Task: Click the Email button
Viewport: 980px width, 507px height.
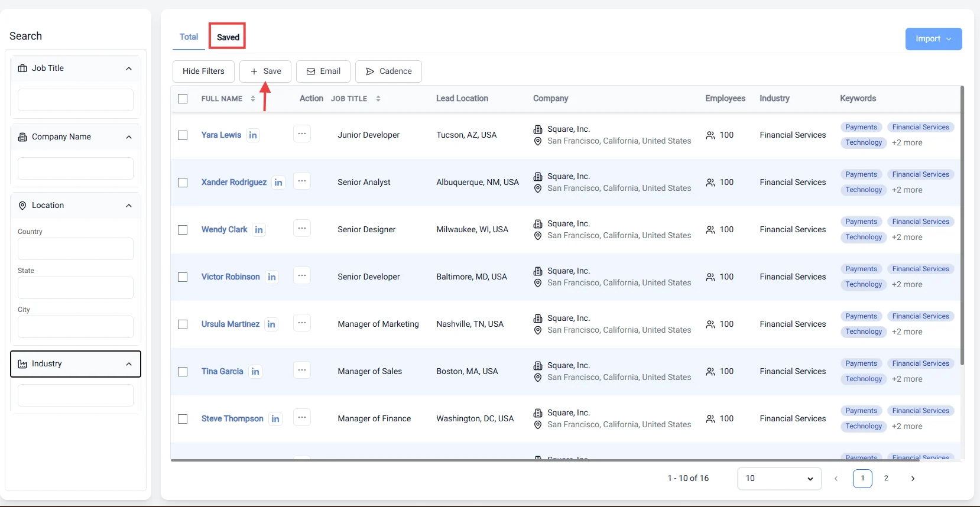Action: [323, 71]
